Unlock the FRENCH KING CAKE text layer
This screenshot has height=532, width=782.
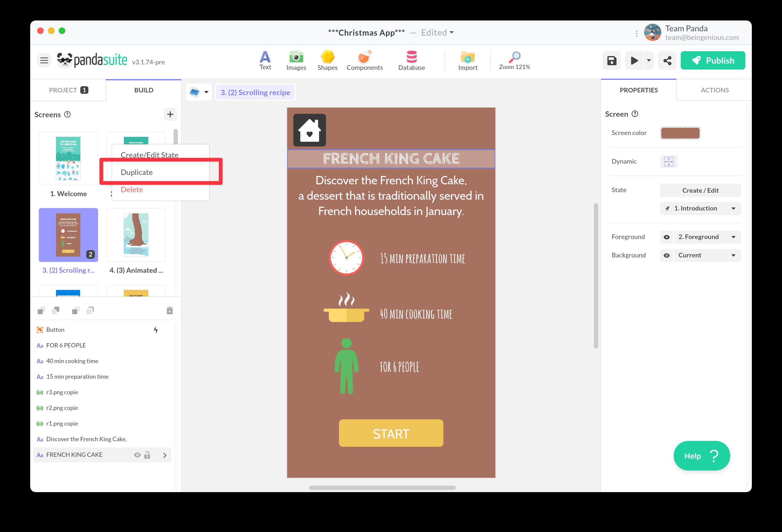[x=147, y=455]
